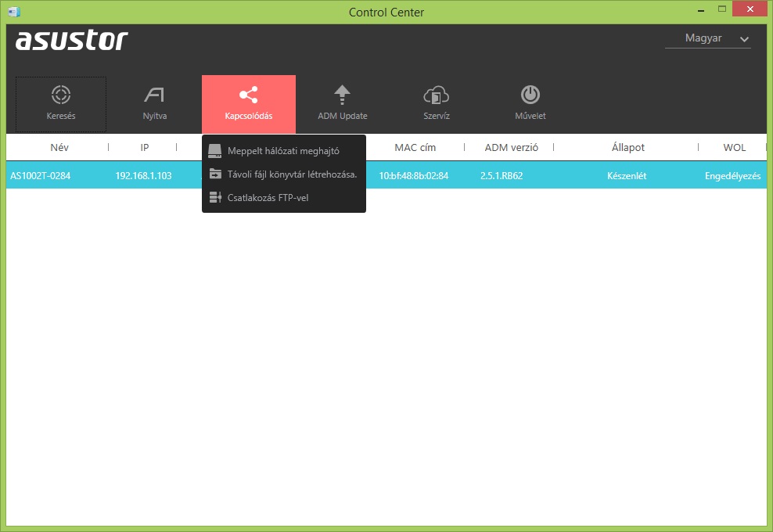Click the asustor logo

[72, 41]
